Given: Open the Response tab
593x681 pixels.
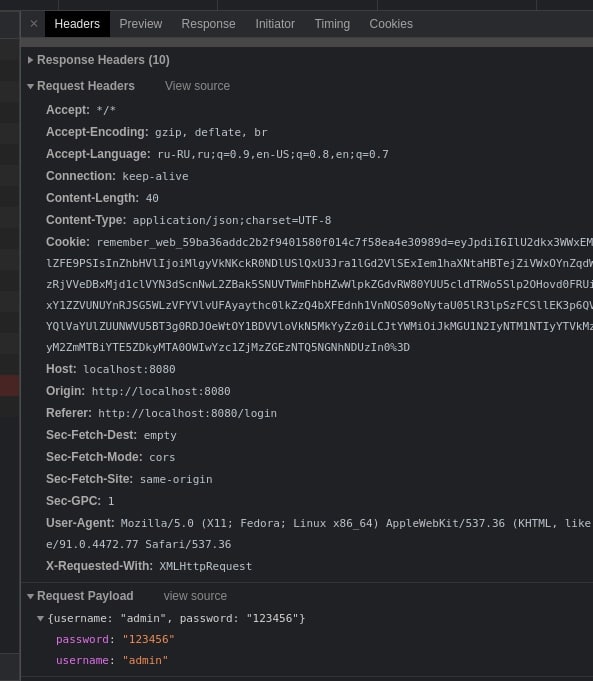Looking at the screenshot, I should click(209, 24).
